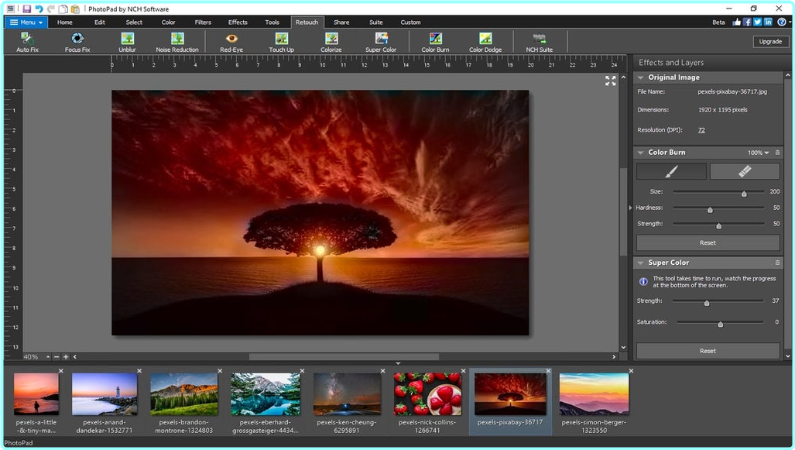
Task: Reset the Color Burn settings
Action: point(708,243)
